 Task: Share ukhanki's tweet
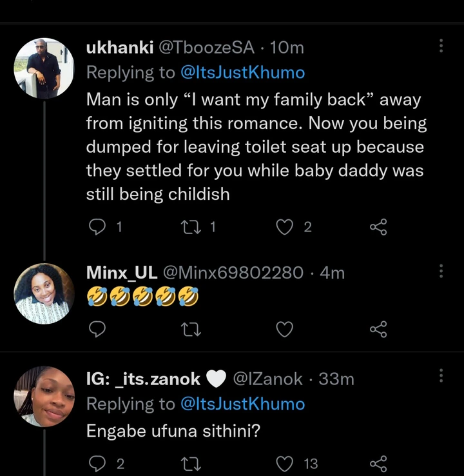click(x=378, y=226)
